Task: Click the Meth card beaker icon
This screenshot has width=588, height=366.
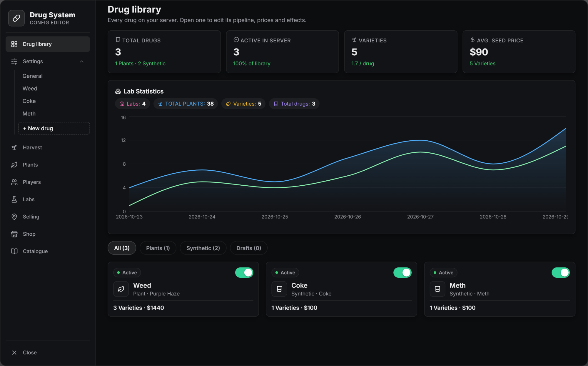Action: (x=437, y=289)
